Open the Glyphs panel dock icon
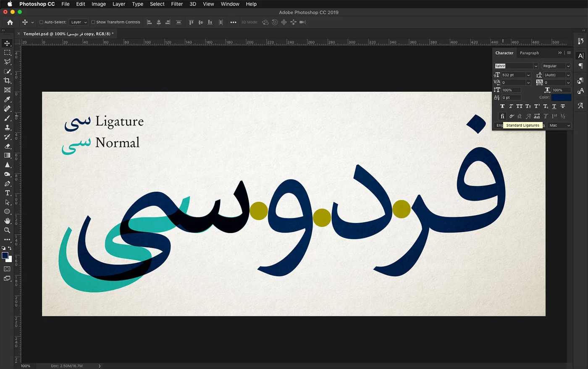 (x=580, y=105)
